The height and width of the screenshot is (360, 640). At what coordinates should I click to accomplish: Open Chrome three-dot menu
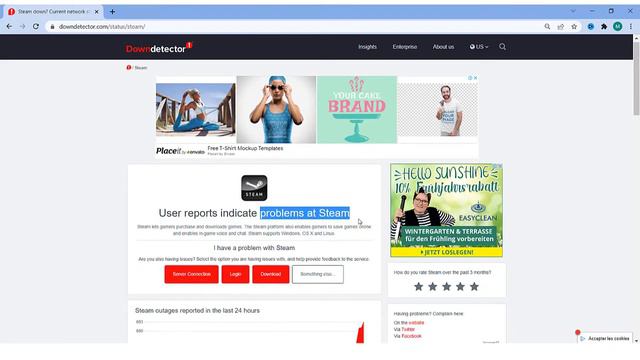tap(631, 27)
